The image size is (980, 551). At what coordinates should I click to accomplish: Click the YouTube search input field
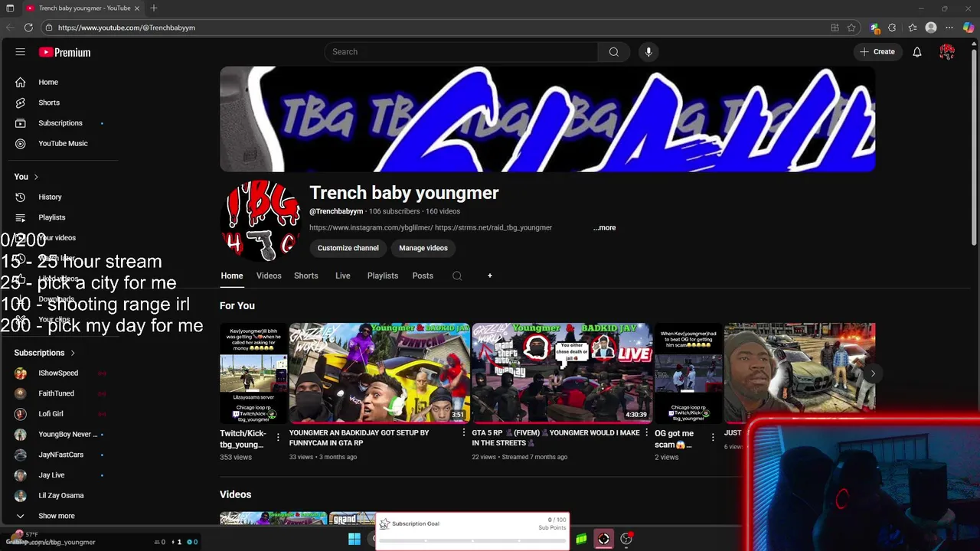(x=461, y=52)
